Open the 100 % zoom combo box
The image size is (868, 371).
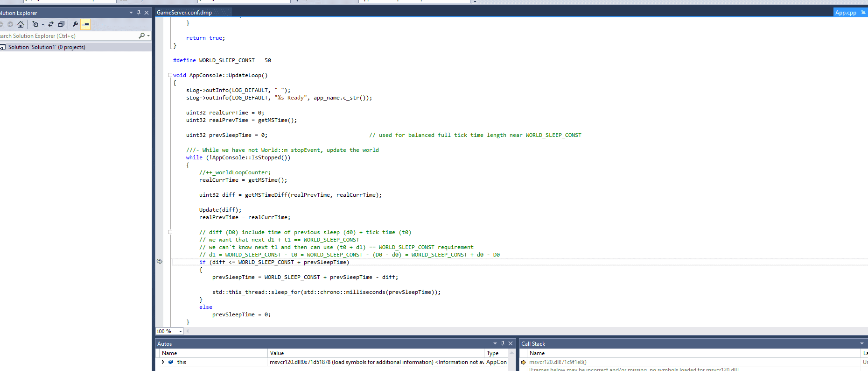[169, 331]
